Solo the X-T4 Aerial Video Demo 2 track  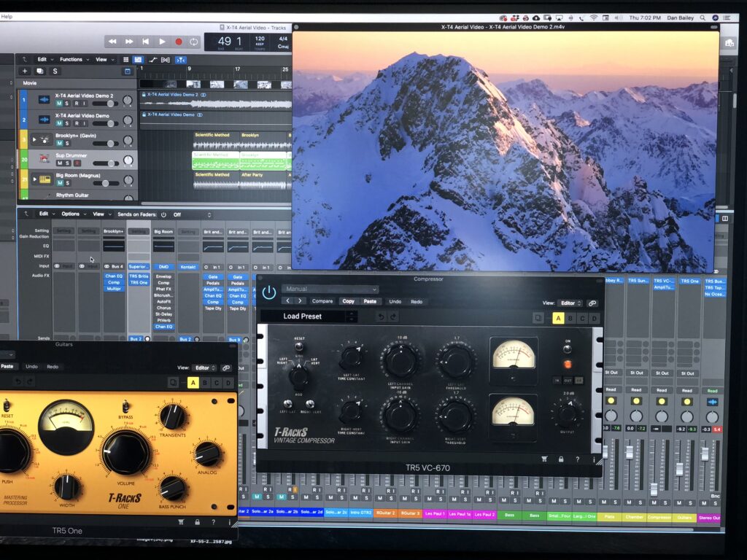click(x=67, y=104)
